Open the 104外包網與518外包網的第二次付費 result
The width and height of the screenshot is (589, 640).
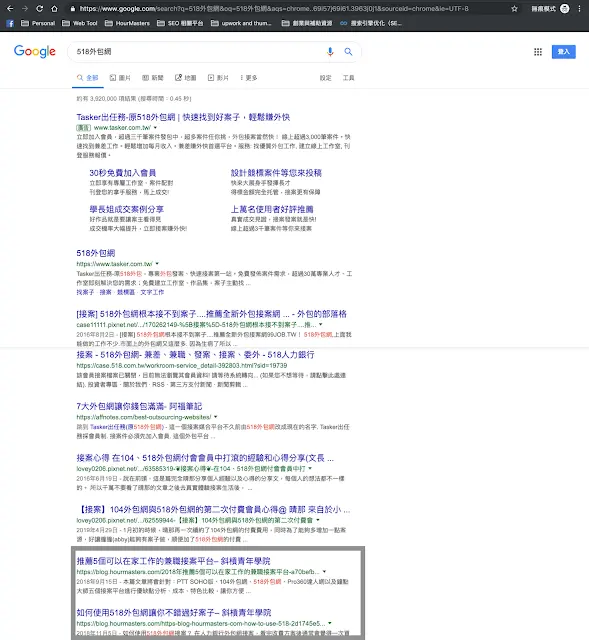[x=213, y=510]
